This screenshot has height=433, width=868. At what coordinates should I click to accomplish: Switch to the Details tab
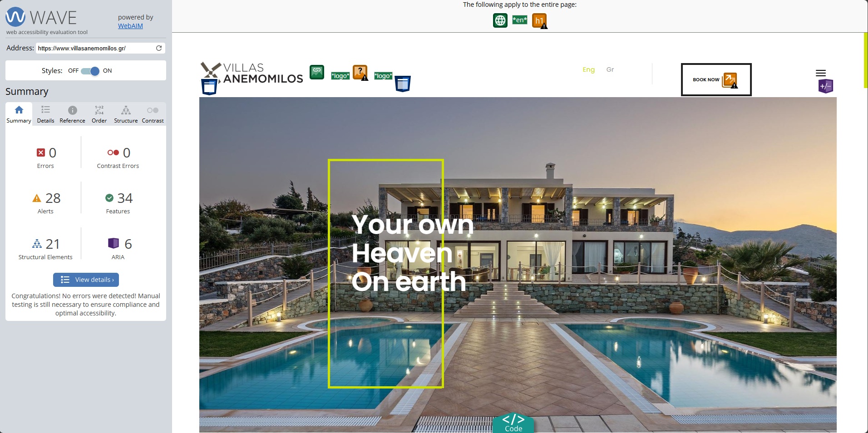tap(45, 114)
